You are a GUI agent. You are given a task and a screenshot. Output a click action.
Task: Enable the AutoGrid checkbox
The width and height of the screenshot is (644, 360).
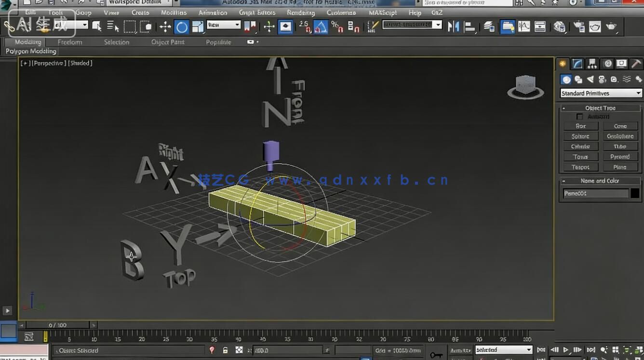pos(580,116)
